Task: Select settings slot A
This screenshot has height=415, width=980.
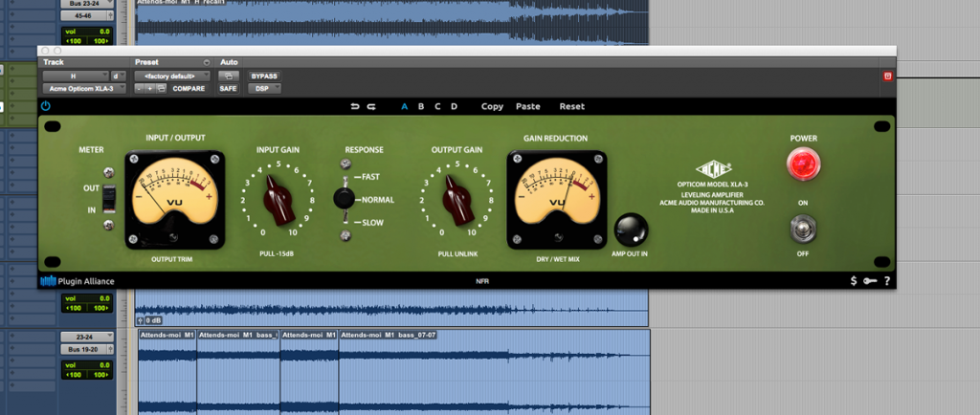Action: pyautogui.click(x=405, y=107)
